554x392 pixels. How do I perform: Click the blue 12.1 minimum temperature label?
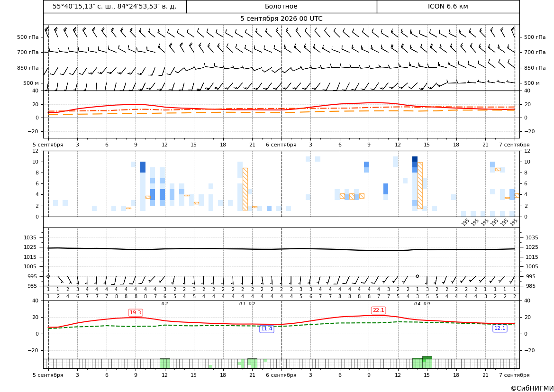(500, 328)
